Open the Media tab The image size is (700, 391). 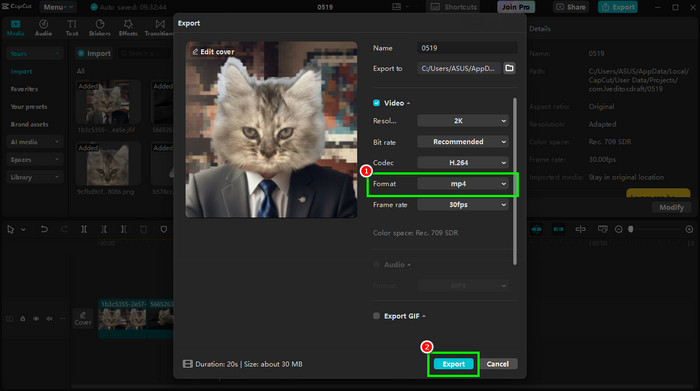pos(16,28)
